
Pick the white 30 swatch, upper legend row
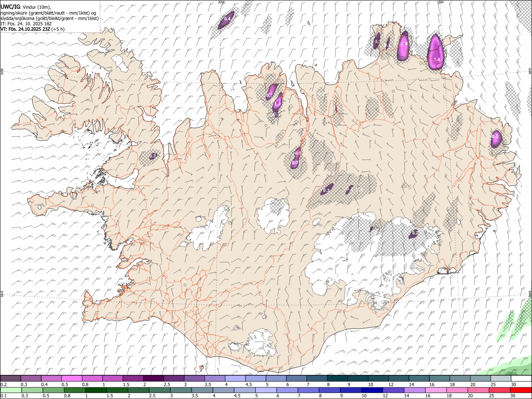(x=521, y=379)
